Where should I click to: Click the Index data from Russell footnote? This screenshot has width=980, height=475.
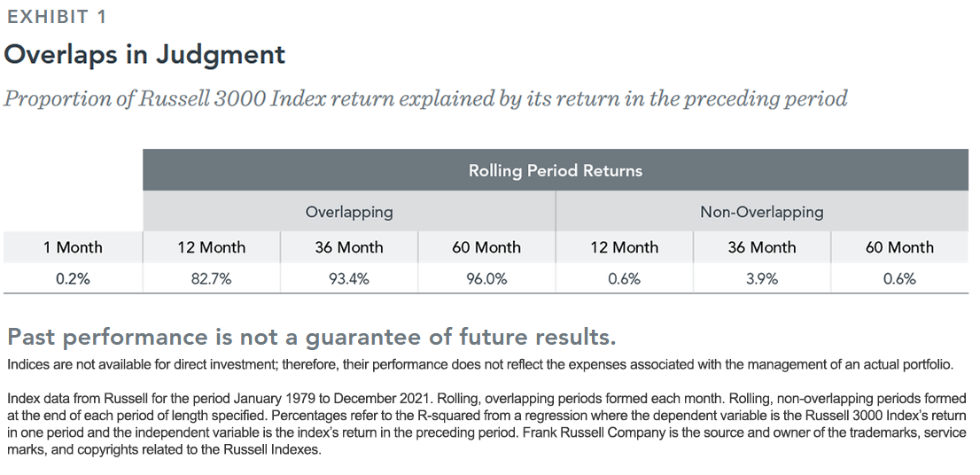tap(486, 424)
